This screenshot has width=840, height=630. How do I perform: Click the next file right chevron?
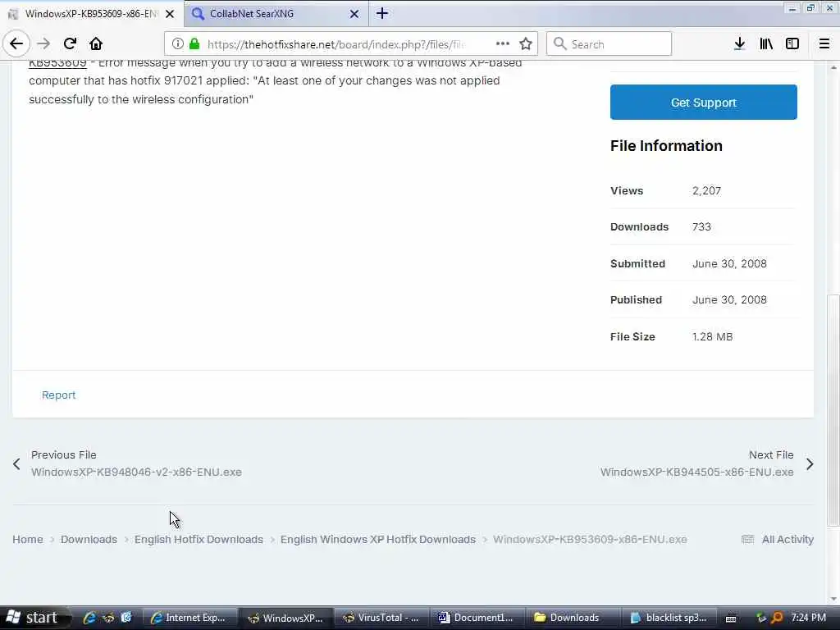pos(810,464)
